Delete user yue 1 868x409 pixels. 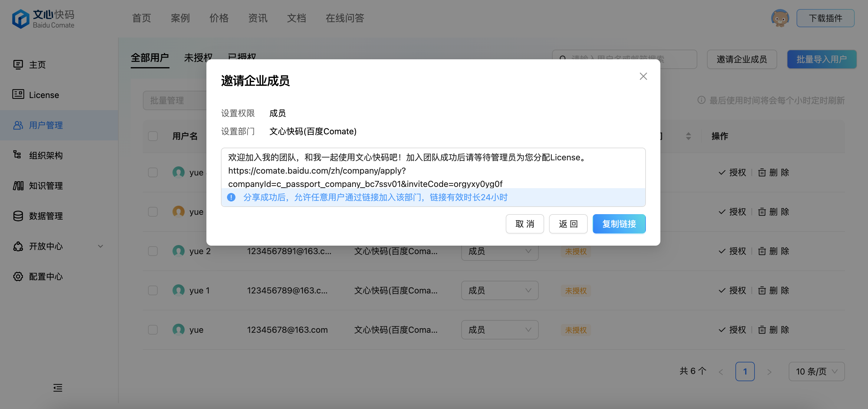[x=773, y=290]
